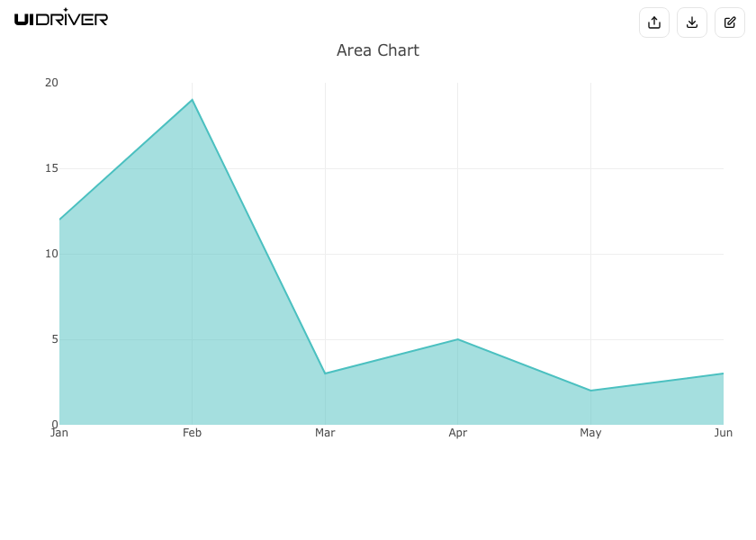The image size is (756, 540).
Task: Click the y-axis label 15
Action: [51, 168]
